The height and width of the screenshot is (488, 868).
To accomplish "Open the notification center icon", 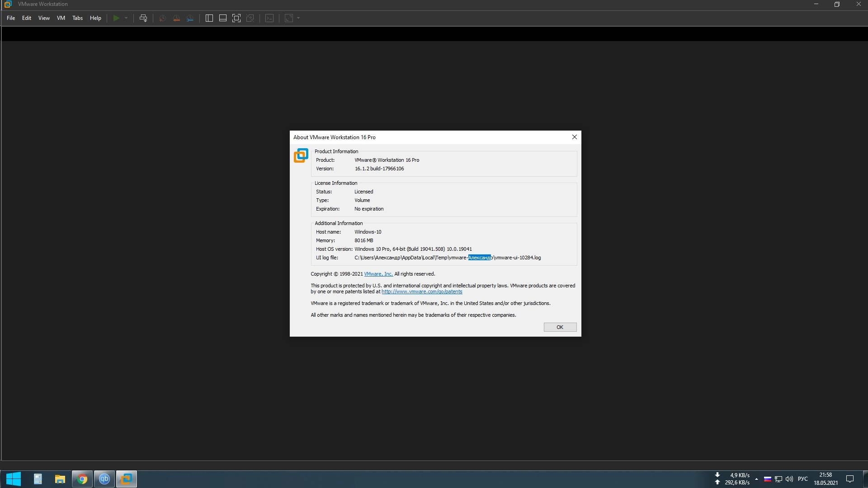I will pos(850,479).
